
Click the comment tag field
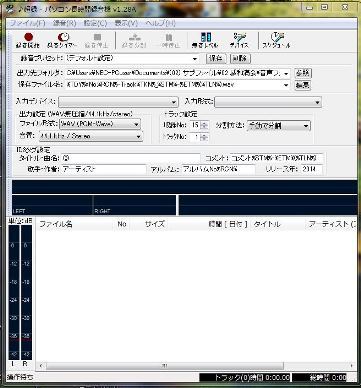pos(277,158)
